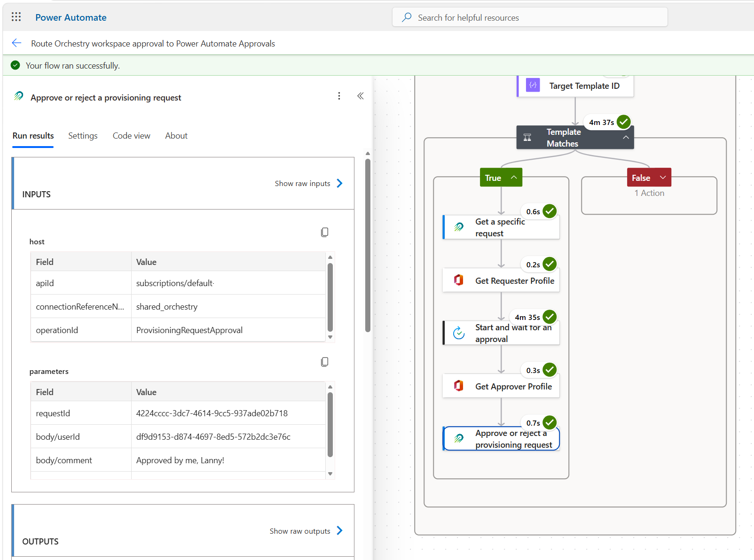The image size is (754, 560).
Task: Click the Orchestry icon in panel header
Action: point(19,96)
